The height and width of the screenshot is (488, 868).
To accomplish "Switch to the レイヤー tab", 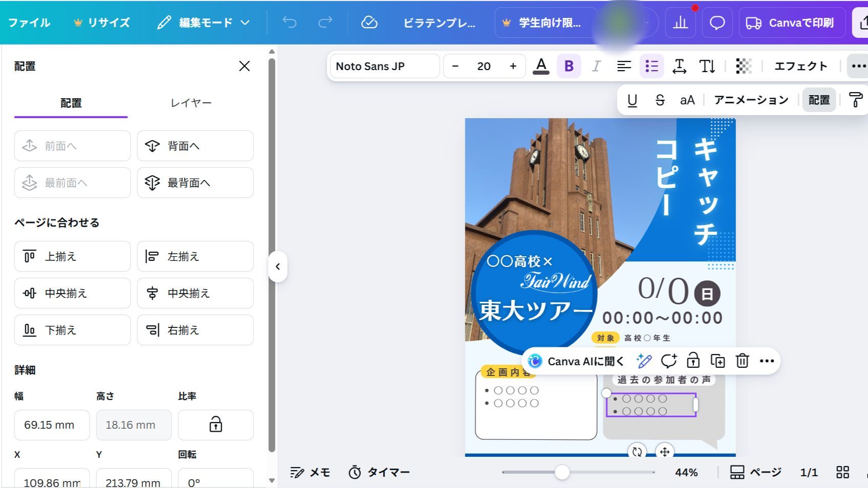I will pos(190,102).
